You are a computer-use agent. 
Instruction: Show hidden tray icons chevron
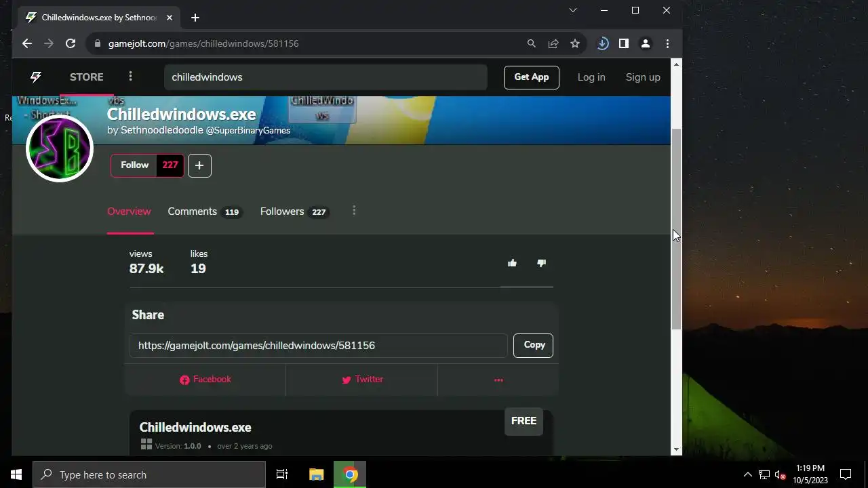tap(748, 474)
